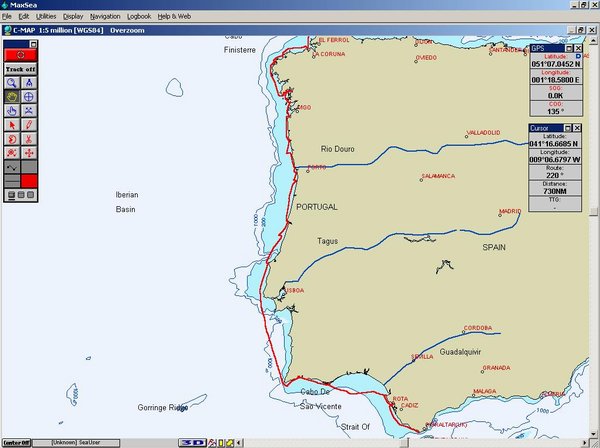This screenshot has height=448, width=600.
Task: Collapse the GPS panel
Action: point(566,48)
